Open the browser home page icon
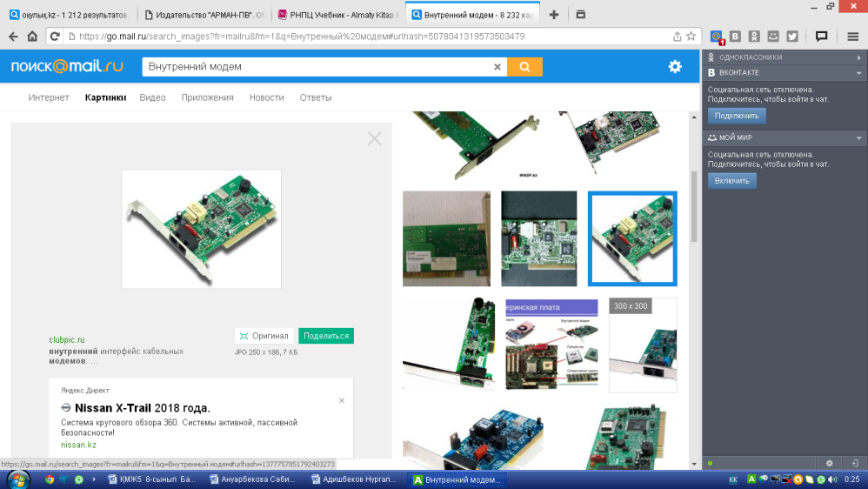Image resolution: width=868 pixels, height=489 pixels. coord(33,37)
